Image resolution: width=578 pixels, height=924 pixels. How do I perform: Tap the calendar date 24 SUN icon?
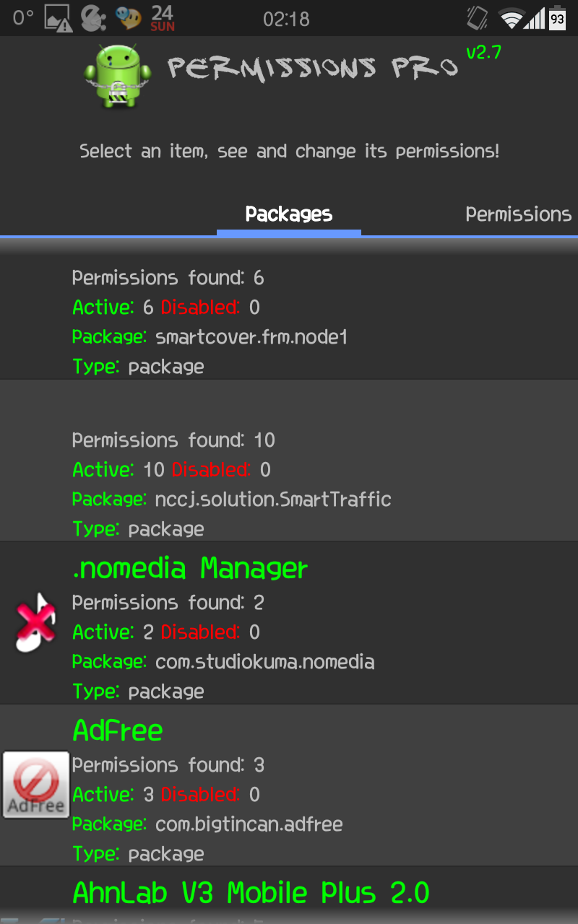point(163,18)
